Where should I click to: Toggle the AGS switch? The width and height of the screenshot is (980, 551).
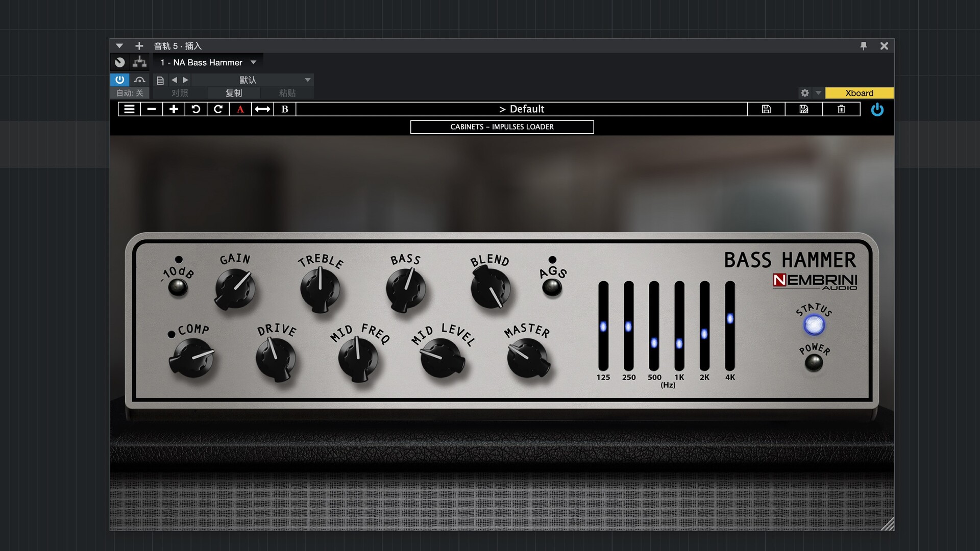[x=552, y=287]
